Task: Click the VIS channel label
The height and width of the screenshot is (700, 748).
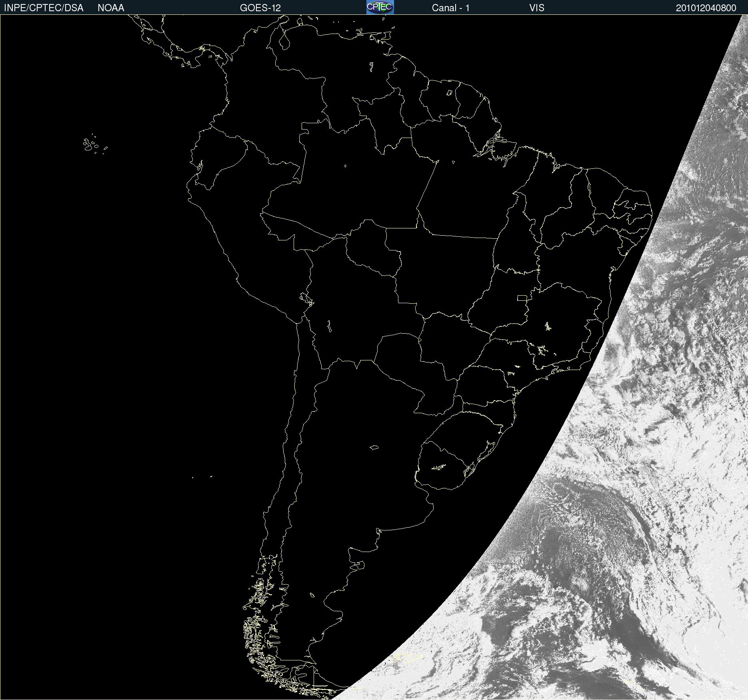Action: (x=536, y=8)
